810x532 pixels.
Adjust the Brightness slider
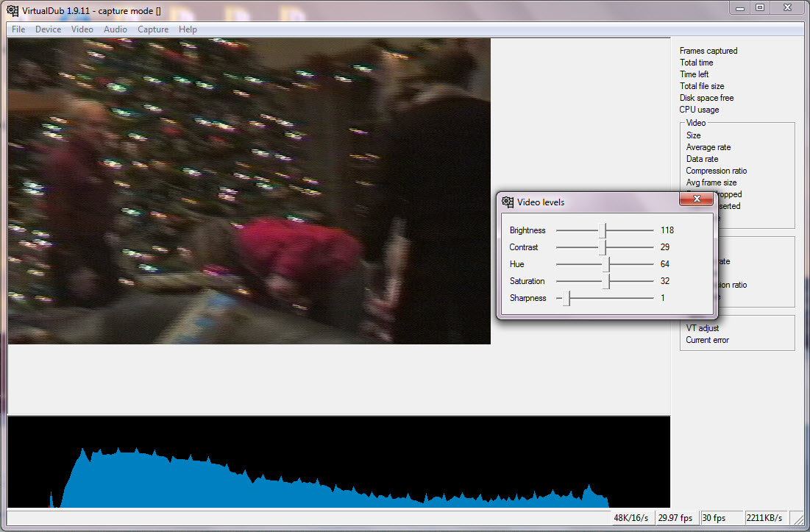coord(603,230)
